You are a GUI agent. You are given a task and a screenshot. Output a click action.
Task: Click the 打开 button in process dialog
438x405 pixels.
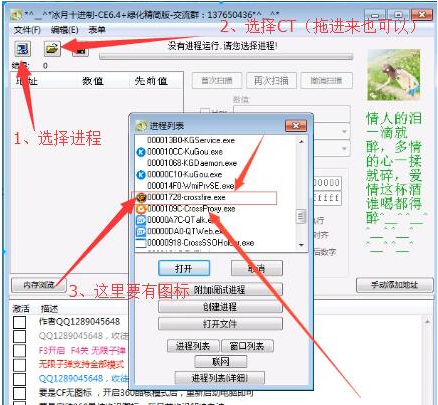click(184, 268)
